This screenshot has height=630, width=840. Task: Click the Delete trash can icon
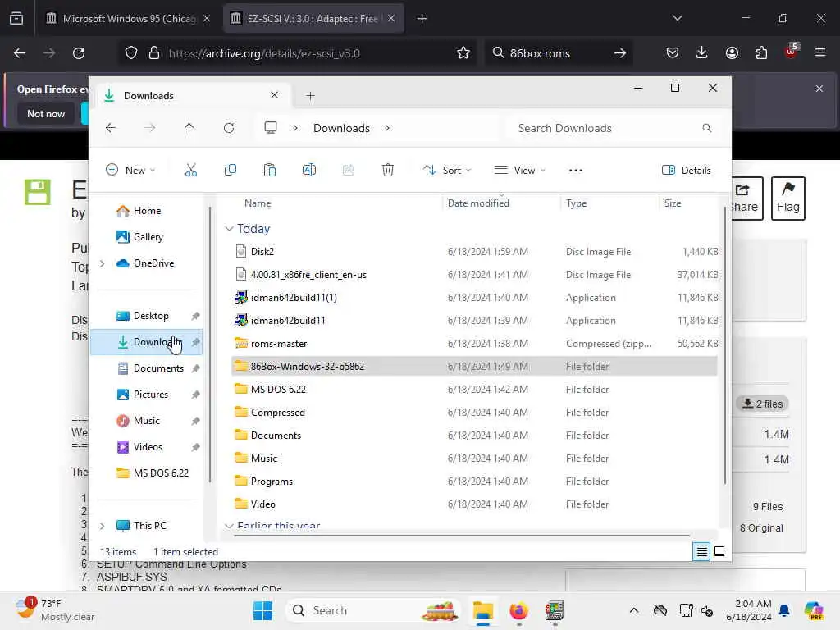[388, 171]
